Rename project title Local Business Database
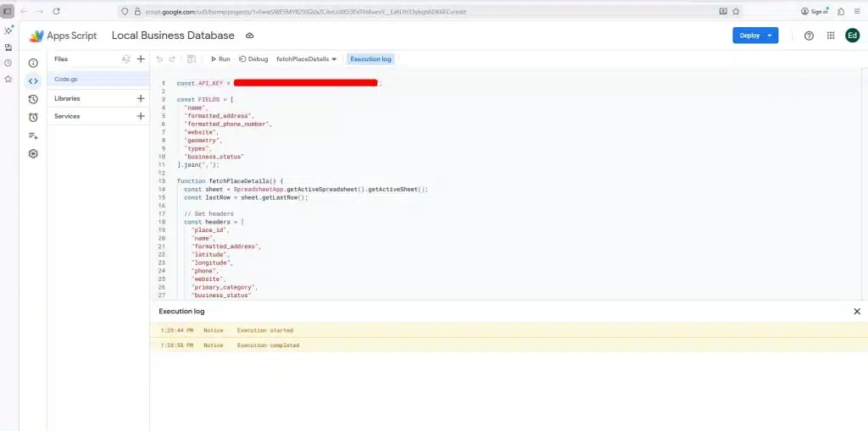 173,36
